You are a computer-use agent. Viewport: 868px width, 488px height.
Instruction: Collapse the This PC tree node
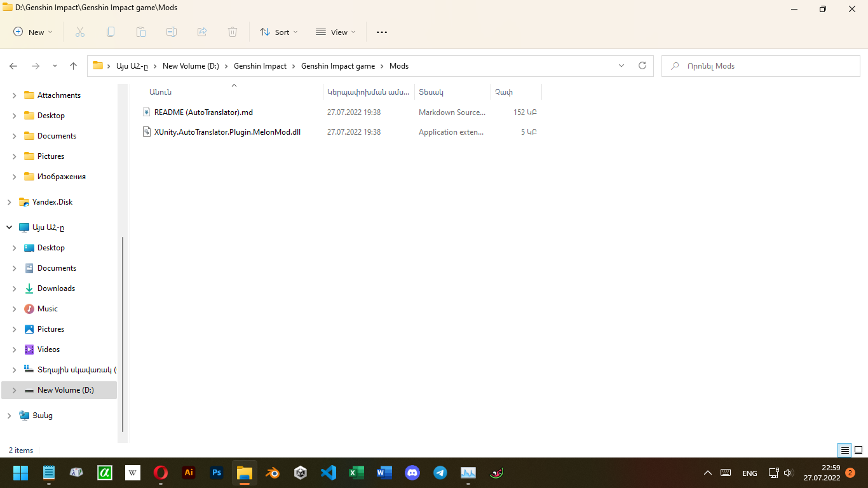[x=9, y=227]
